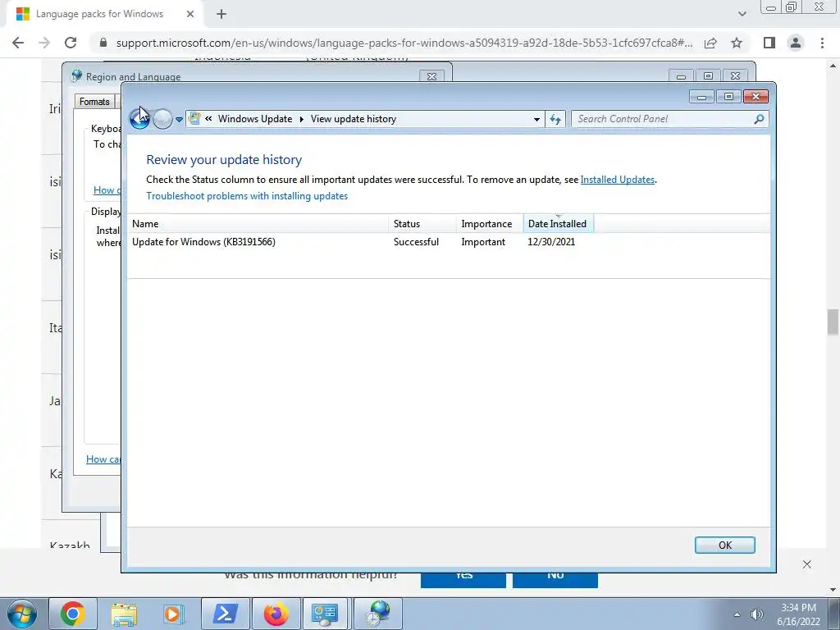The width and height of the screenshot is (840, 630).
Task: Open PowerShell from taskbar
Action: point(225,614)
